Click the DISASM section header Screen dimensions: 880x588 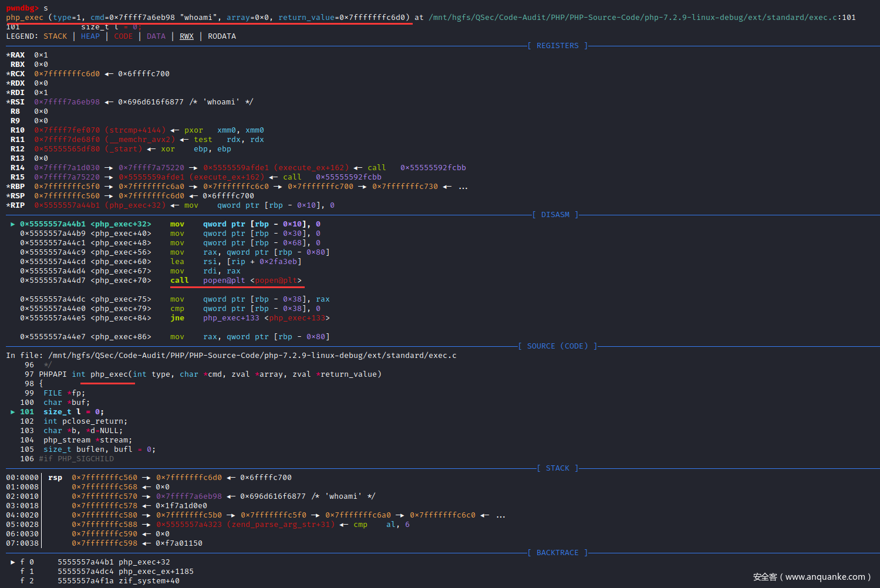[555, 215]
